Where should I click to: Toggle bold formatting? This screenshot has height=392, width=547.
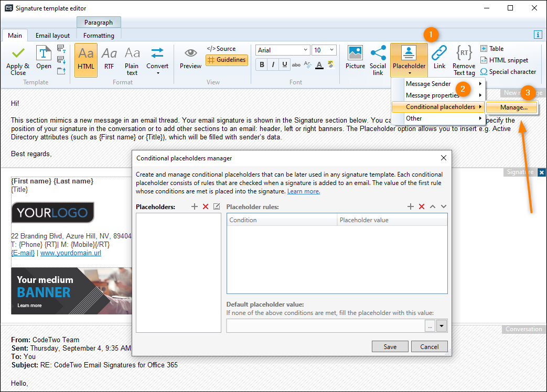[262, 64]
